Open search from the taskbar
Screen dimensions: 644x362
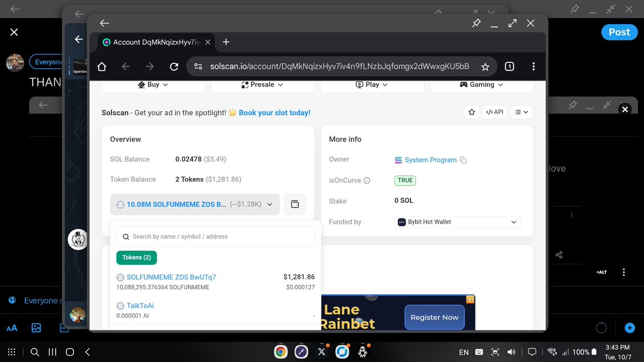pyautogui.click(x=35, y=352)
